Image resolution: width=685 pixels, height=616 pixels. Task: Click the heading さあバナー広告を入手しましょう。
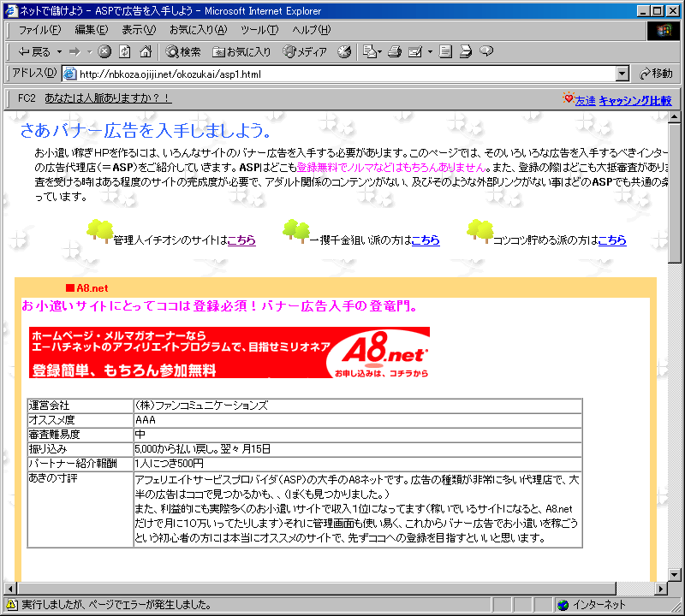[x=146, y=130]
